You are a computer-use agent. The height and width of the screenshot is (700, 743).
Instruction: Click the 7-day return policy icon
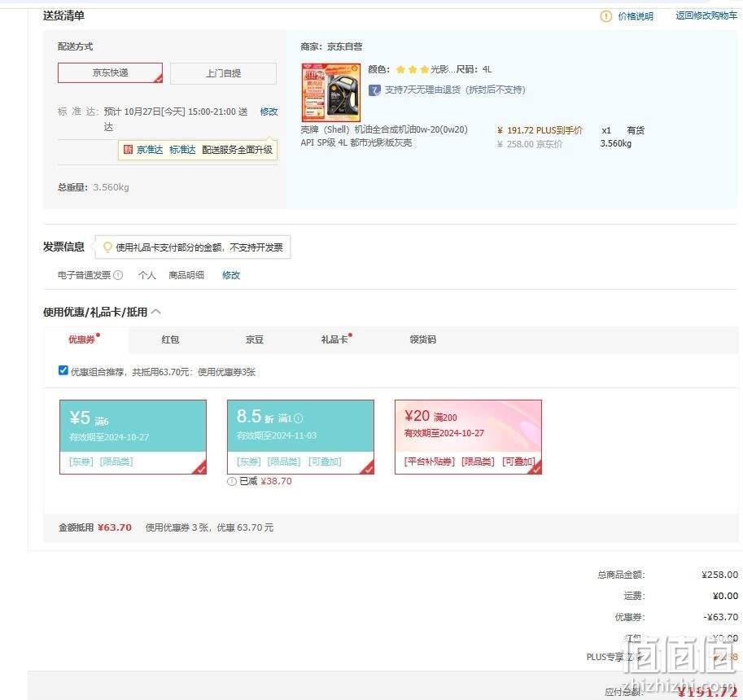point(374,90)
